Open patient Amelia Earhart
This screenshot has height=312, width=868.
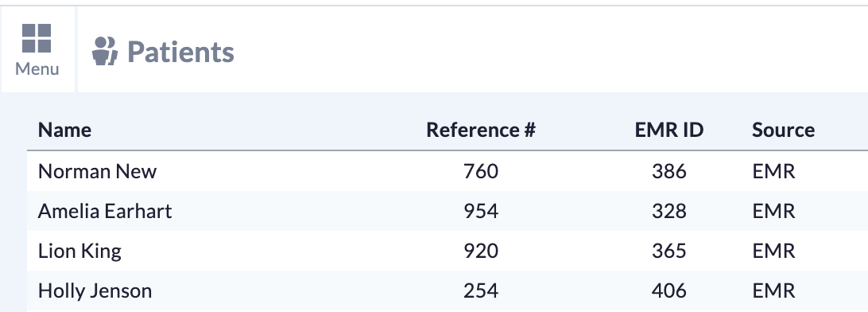105,211
